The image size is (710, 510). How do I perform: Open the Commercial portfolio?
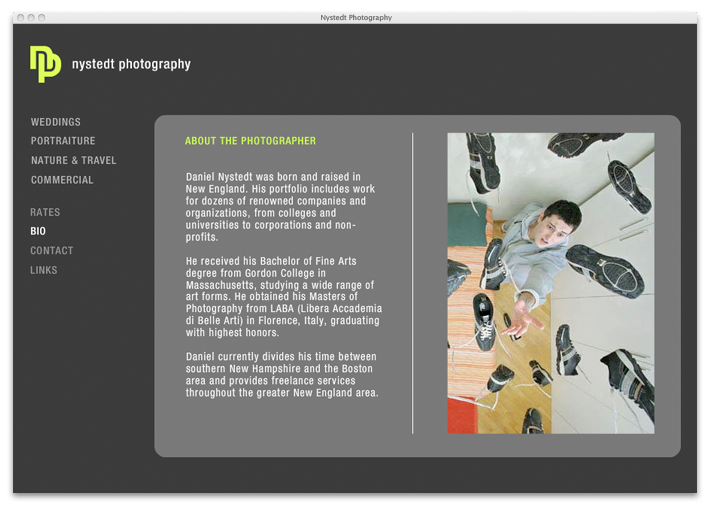tap(62, 180)
